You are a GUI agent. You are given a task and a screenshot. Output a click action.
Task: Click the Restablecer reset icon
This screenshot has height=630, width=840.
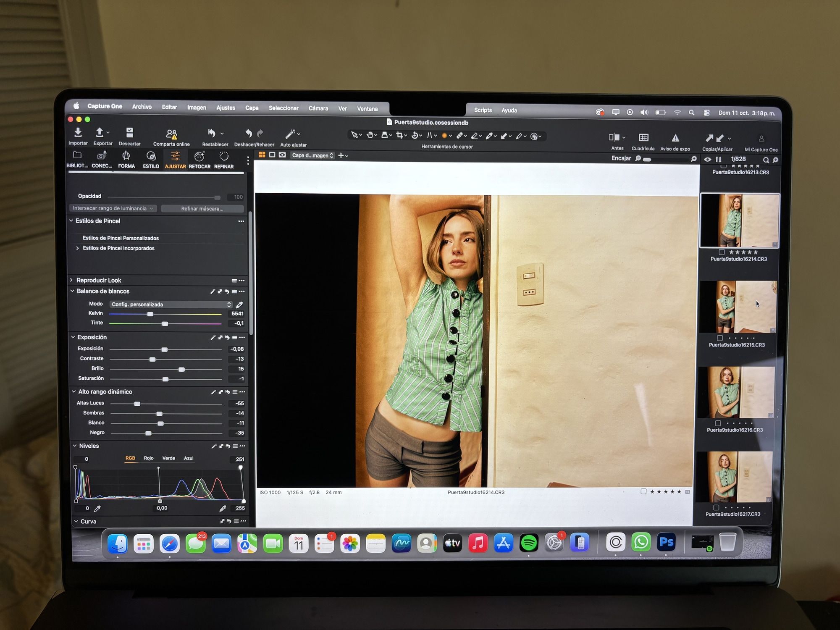tap(212, 134)
